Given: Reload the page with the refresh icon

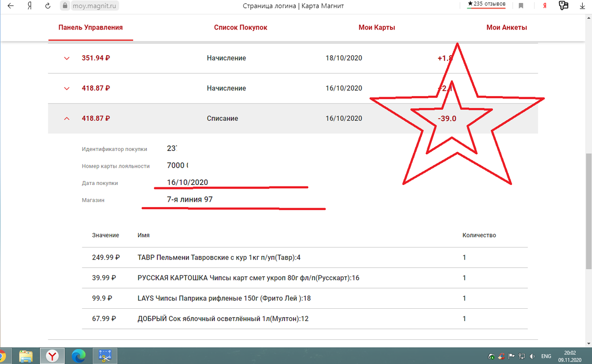Looking at the screenshot, I should [47, 6].
